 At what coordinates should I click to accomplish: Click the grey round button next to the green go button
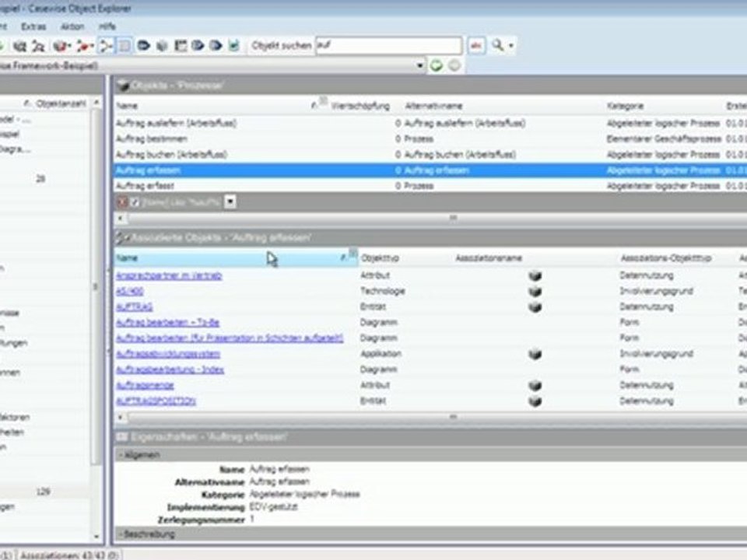454,65
